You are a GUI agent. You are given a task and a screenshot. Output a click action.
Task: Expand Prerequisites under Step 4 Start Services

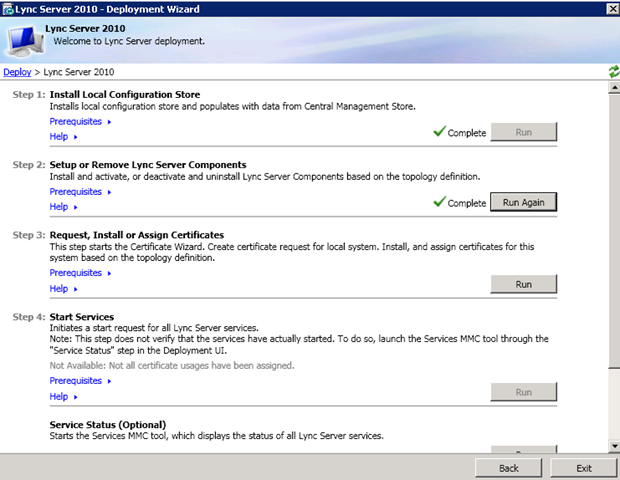80,381
